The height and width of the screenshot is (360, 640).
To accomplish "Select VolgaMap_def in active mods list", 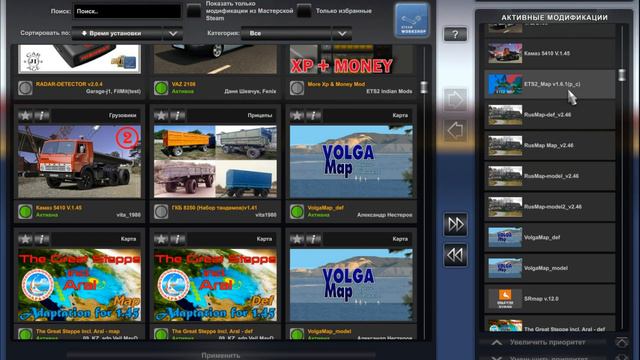I will point(549,237).
